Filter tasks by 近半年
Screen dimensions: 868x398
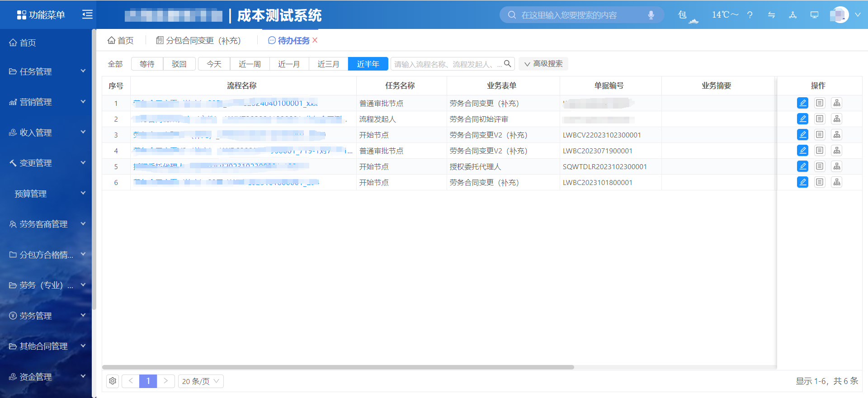368,64
